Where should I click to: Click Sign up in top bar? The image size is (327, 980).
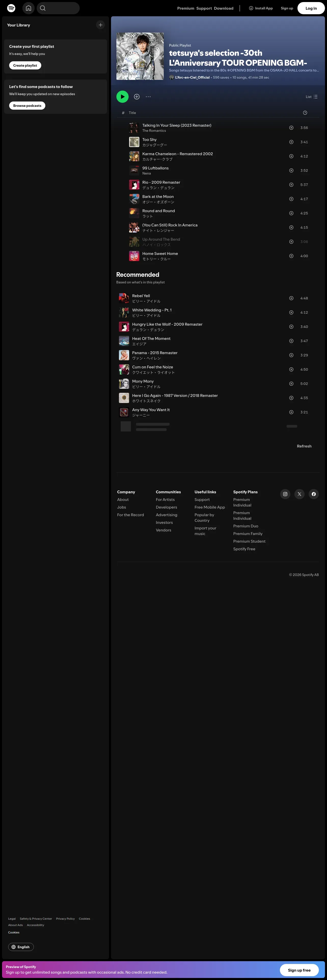(x=287, y=8)
